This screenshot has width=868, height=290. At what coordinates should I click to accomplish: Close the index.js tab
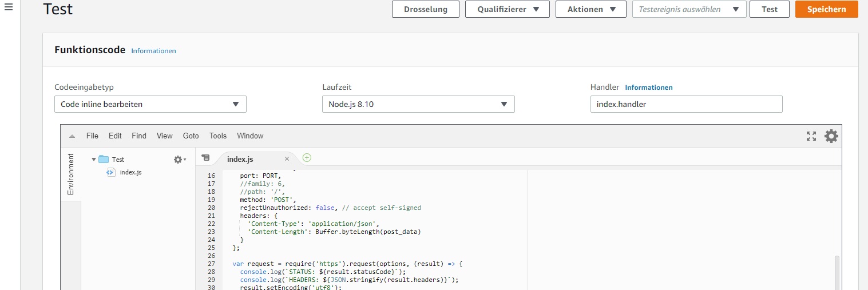287,159
